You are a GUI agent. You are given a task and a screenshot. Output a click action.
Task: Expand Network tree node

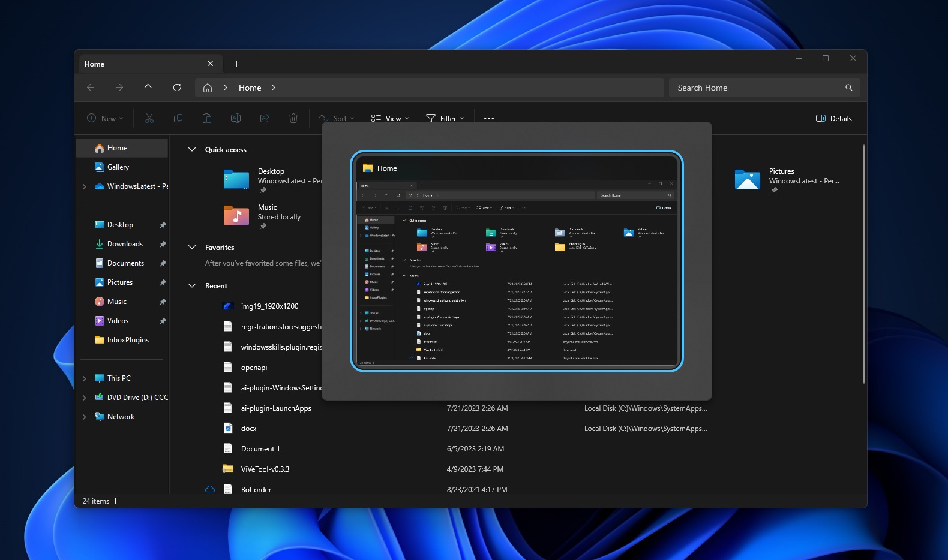tap(84, 417)
